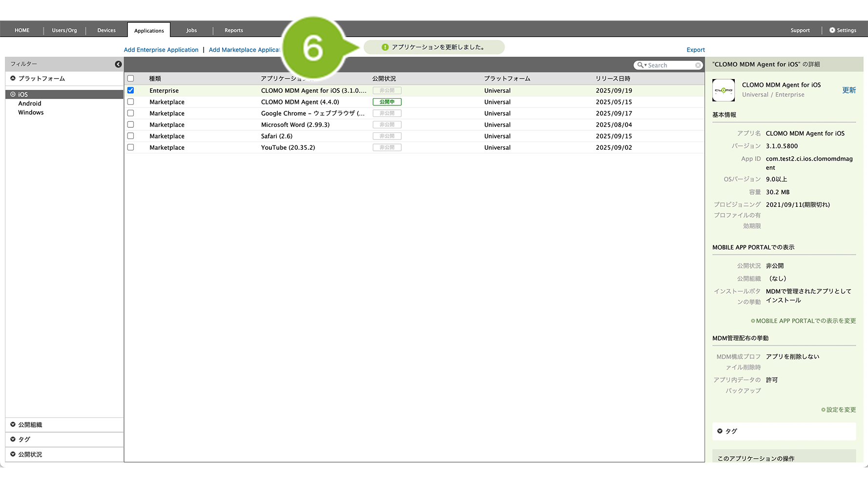Click the green notification alert icon

[x=385, y=47]
